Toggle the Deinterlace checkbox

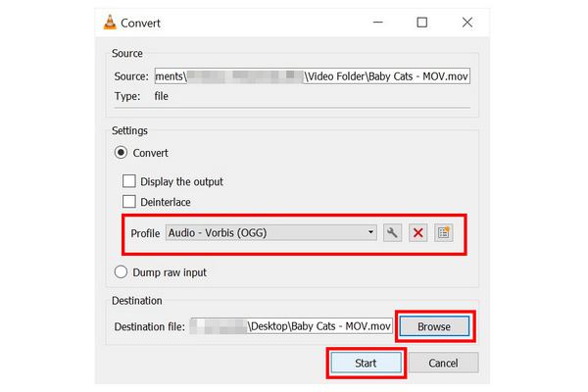129,202
